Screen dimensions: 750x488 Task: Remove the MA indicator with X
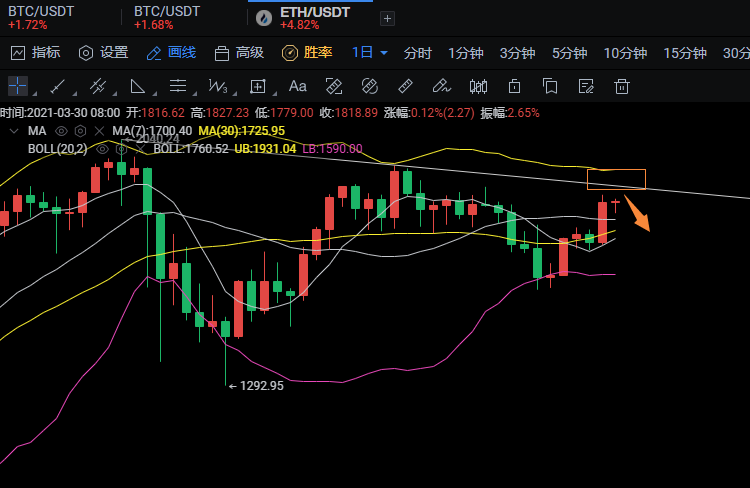coord(99,131)
